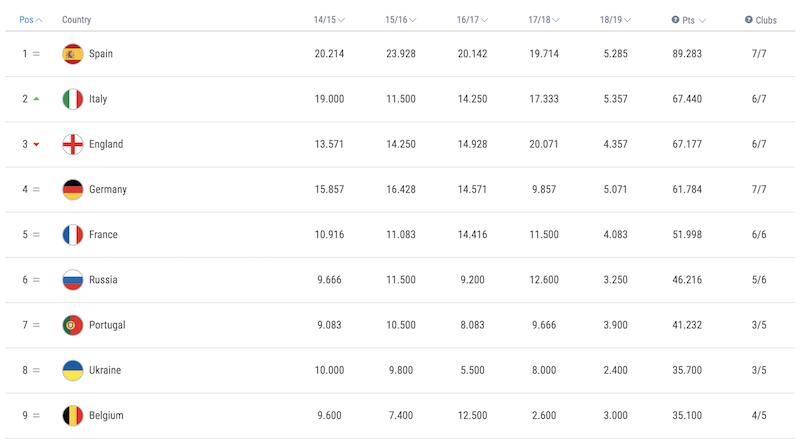Toggle Pos column sort order

[x=31, y=20]
